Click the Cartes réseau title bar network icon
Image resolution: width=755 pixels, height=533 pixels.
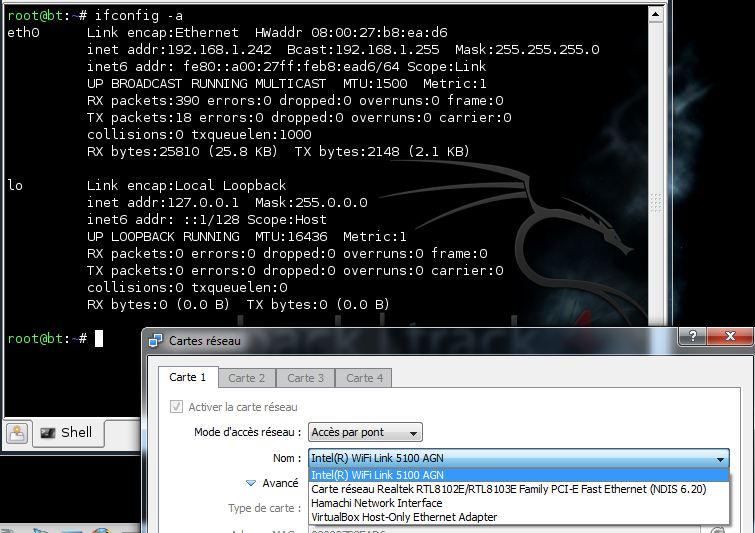tap(156, 340)
